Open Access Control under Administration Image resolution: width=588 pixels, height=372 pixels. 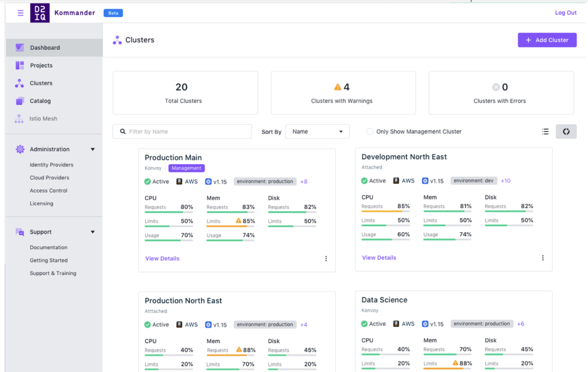(x=49, y=191)
